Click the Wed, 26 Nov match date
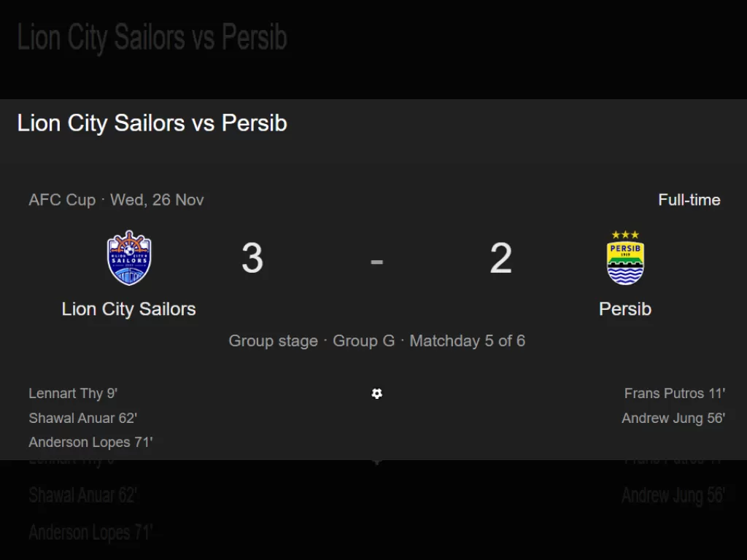747x560 pixels. tap(158, 200)
